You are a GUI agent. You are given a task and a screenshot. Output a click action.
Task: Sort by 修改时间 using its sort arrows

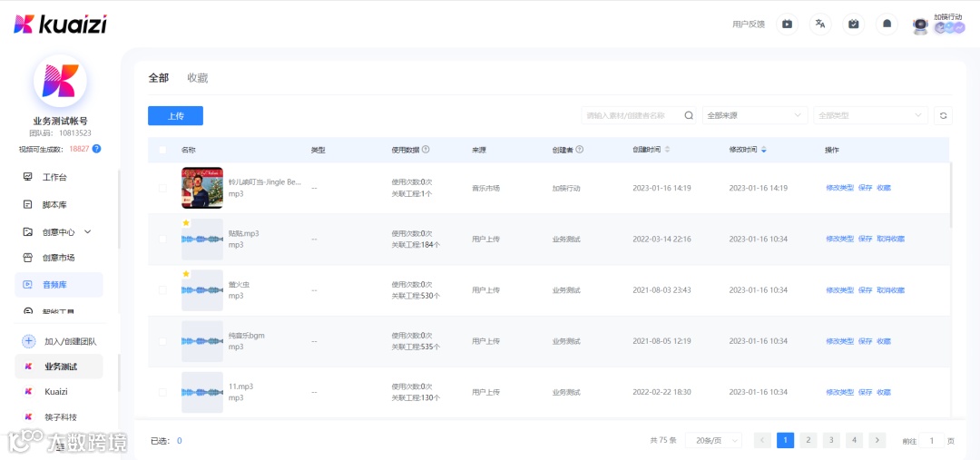[764, 150]
